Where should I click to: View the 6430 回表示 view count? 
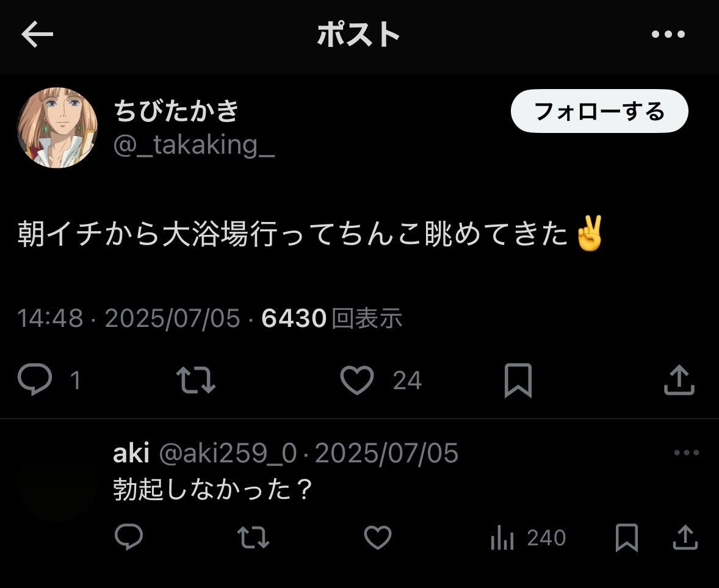pos(331,318)
